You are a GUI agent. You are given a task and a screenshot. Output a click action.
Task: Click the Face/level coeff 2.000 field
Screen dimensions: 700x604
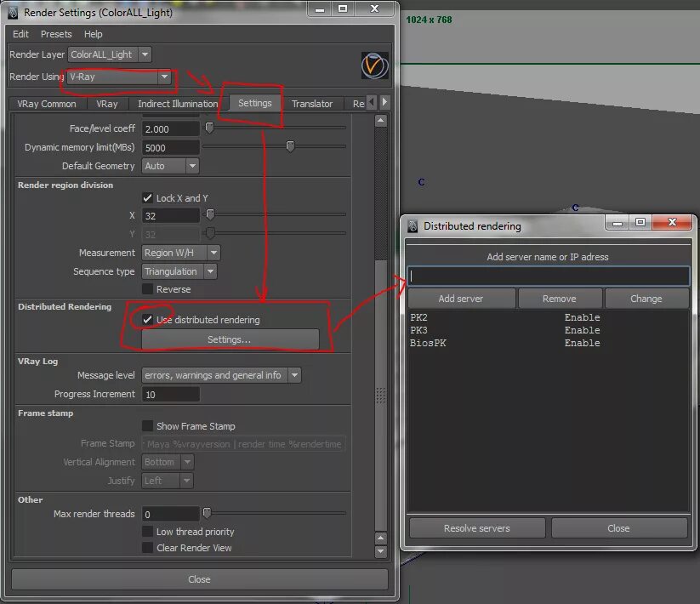pyautogui.click(x=171, y=129)
